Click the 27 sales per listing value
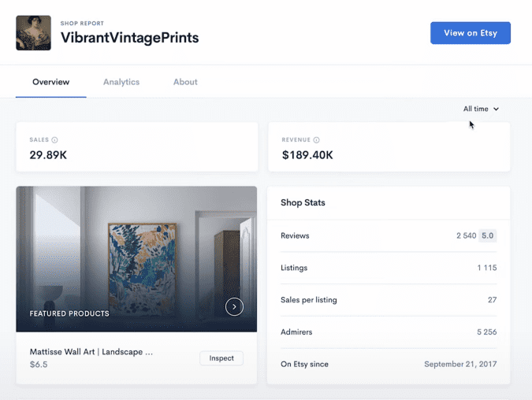 [493, 300]
